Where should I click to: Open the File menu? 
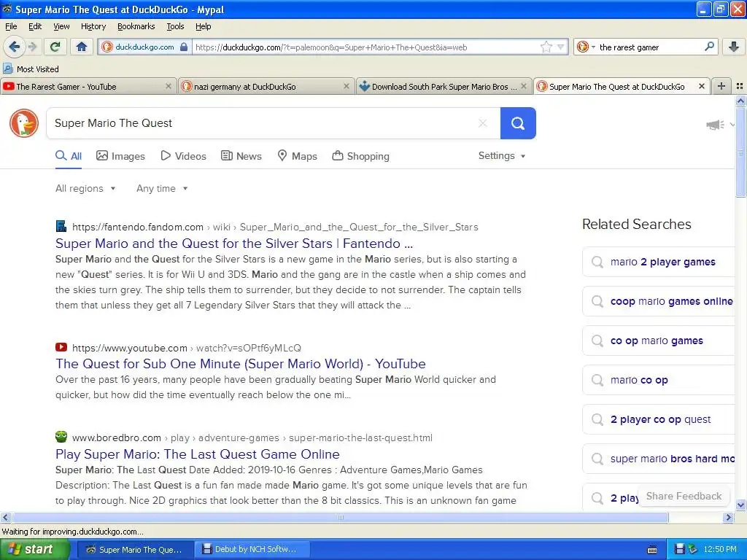11,26
